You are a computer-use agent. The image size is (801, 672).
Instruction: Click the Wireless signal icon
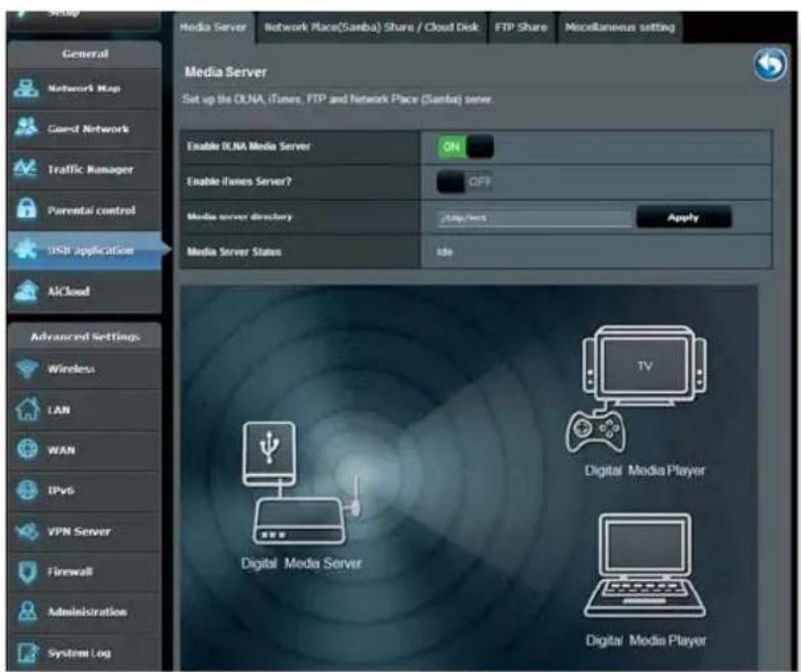(x=27, y=368)
